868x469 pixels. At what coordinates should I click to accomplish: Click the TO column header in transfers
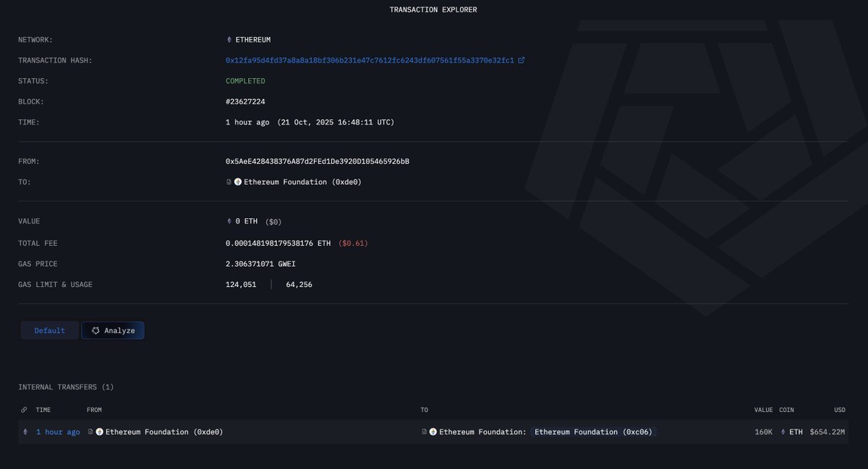424,410
